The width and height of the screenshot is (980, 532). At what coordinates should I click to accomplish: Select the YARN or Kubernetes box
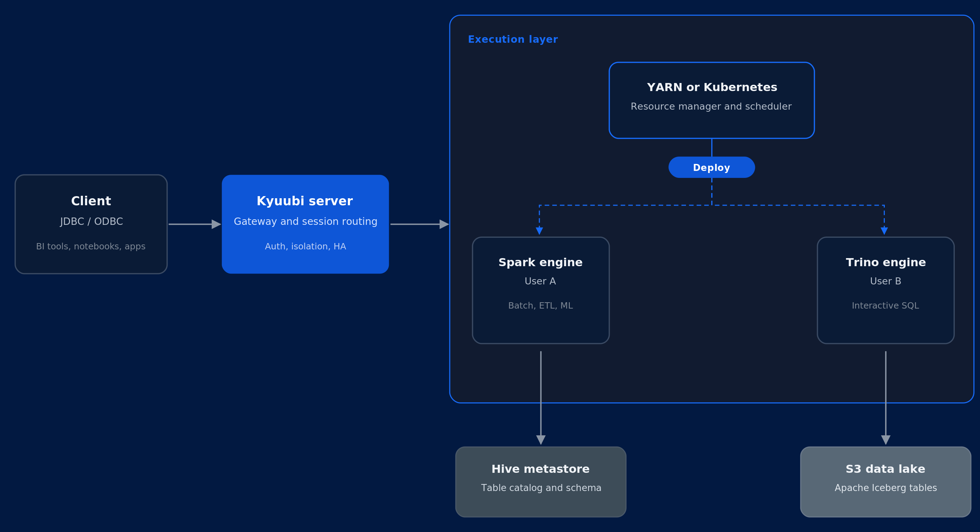(x=712, y=100)
